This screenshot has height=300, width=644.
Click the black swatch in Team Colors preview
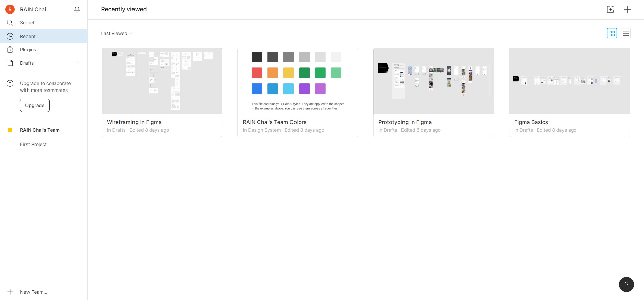257,57
